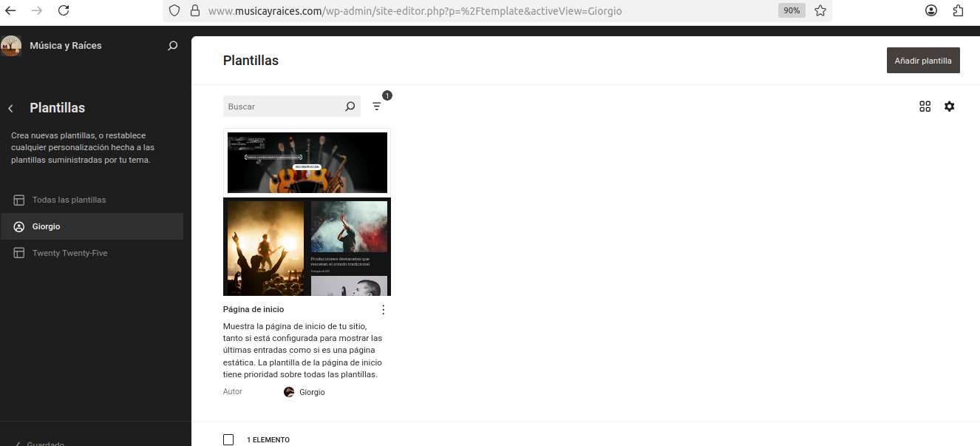
Task: Select Twenty Twenty-Five theme templates
Action: (69, 253)
